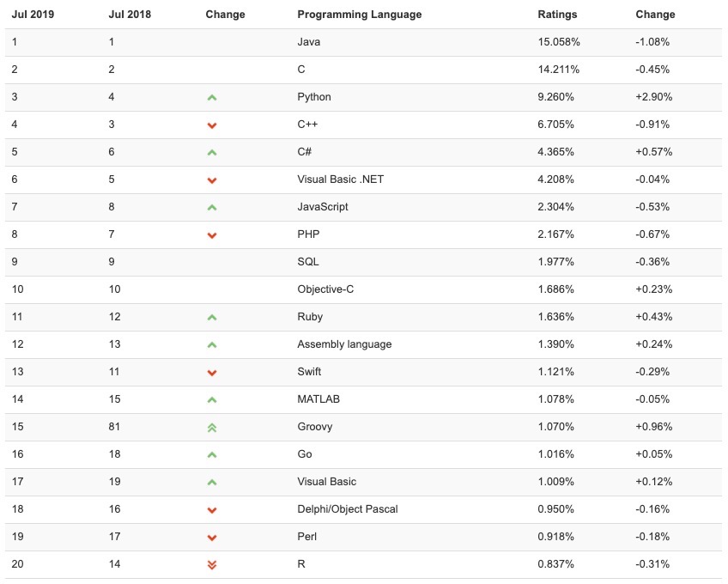Click the Jul 2018 column header
Image resolution: width=728 pixels, height=584 pixels.
tap(130, 15)
